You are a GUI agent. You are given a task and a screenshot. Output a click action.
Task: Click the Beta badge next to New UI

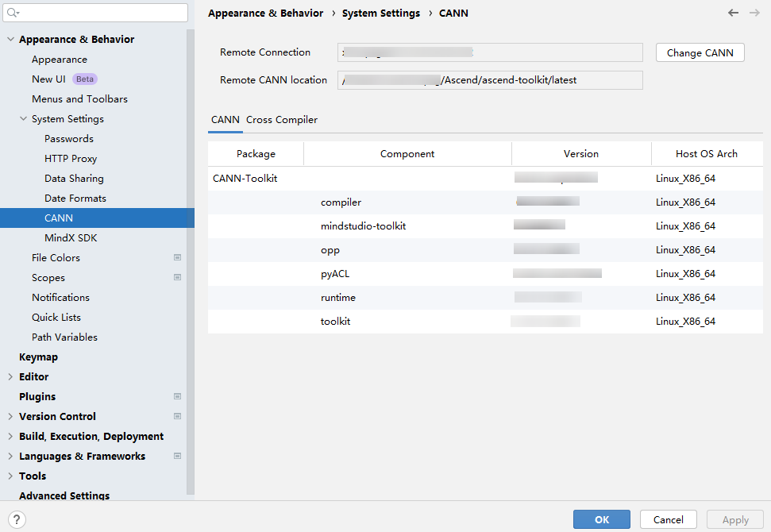pos(85,79)
